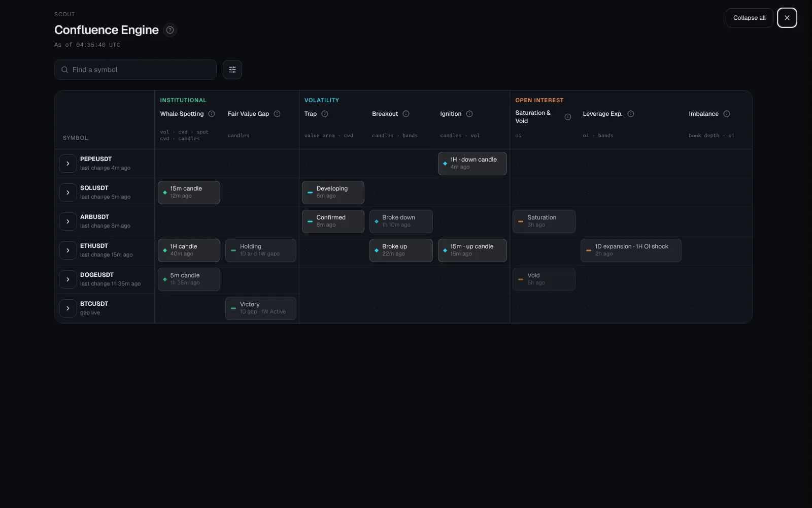Click the SYMBOL column header
The image size is (812, 508).
76,138
